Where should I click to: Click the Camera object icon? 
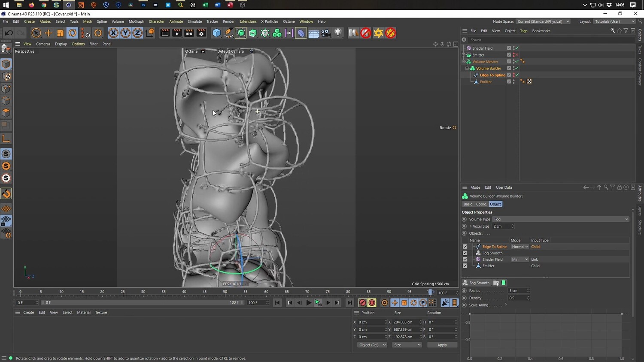coord(326,33)
